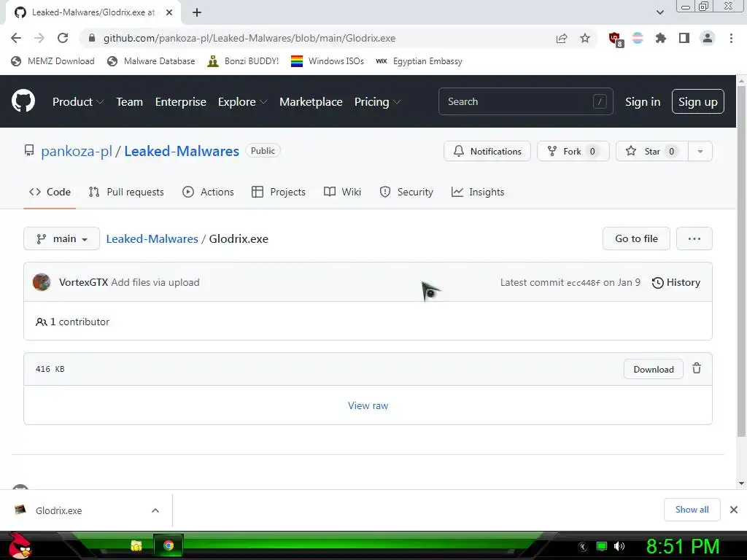This screenshot has height=560, width=747.
Task: Reload the page with refresh icon
Action: point(63,38)
